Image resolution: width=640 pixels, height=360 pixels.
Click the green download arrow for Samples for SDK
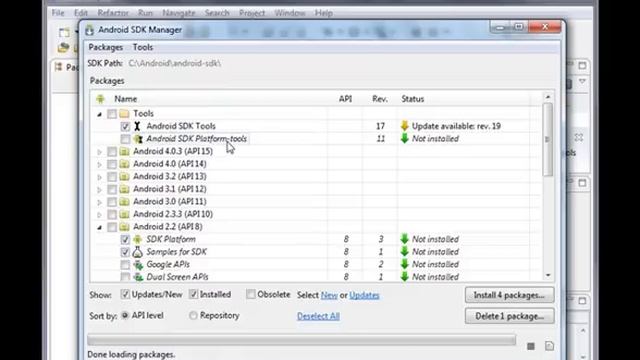404,251
